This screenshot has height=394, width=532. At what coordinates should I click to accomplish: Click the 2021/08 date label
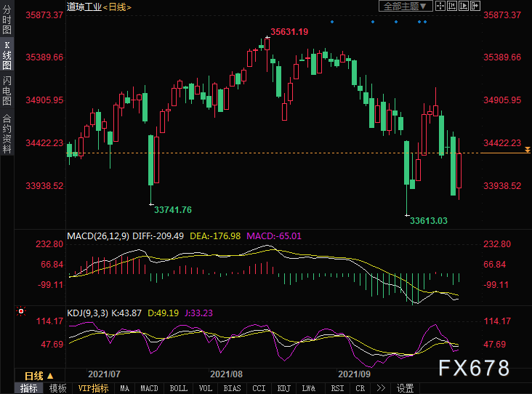click(226, 374)
